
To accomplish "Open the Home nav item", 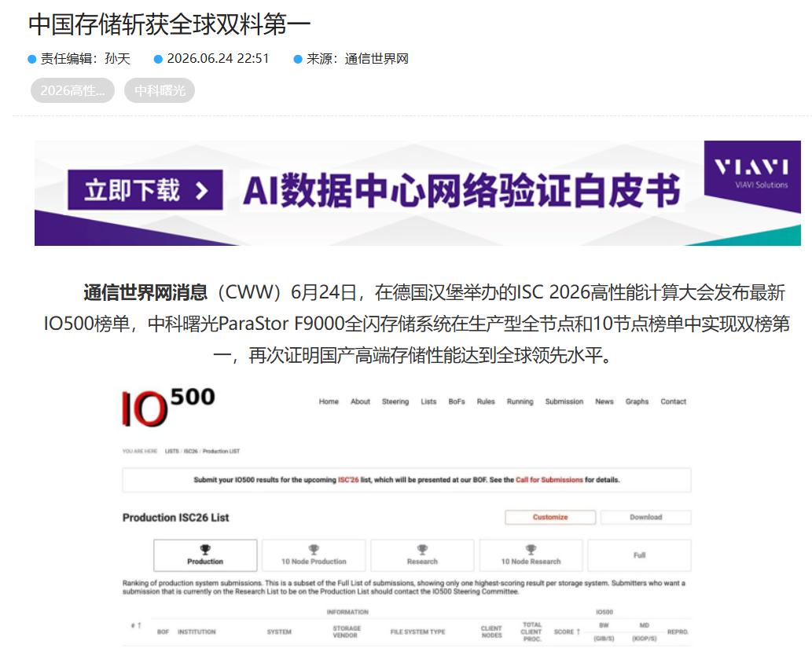I will (x=329, y=401).
